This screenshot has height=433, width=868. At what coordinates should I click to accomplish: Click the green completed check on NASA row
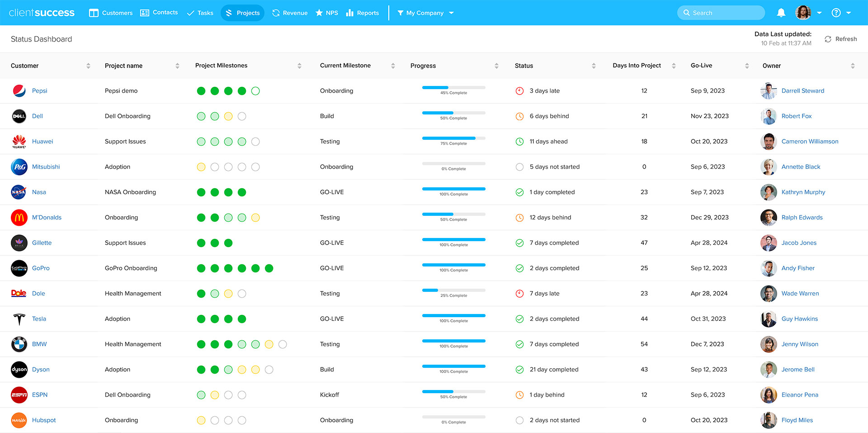coord(519,192)
